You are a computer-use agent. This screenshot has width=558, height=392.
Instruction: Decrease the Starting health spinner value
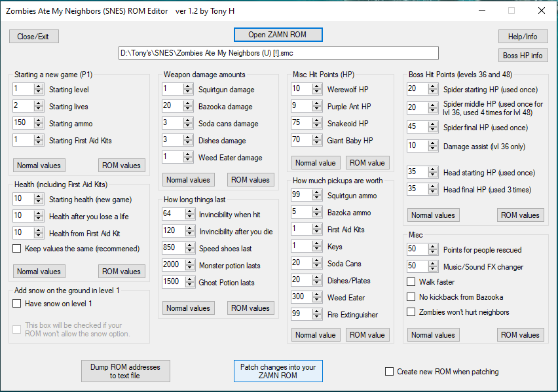coord(39,201)
